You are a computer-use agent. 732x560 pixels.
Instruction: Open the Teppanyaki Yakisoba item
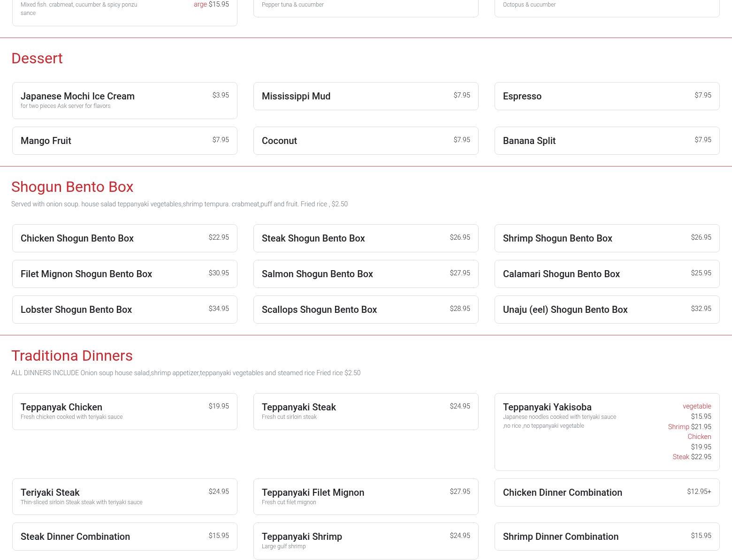[607, 431]
